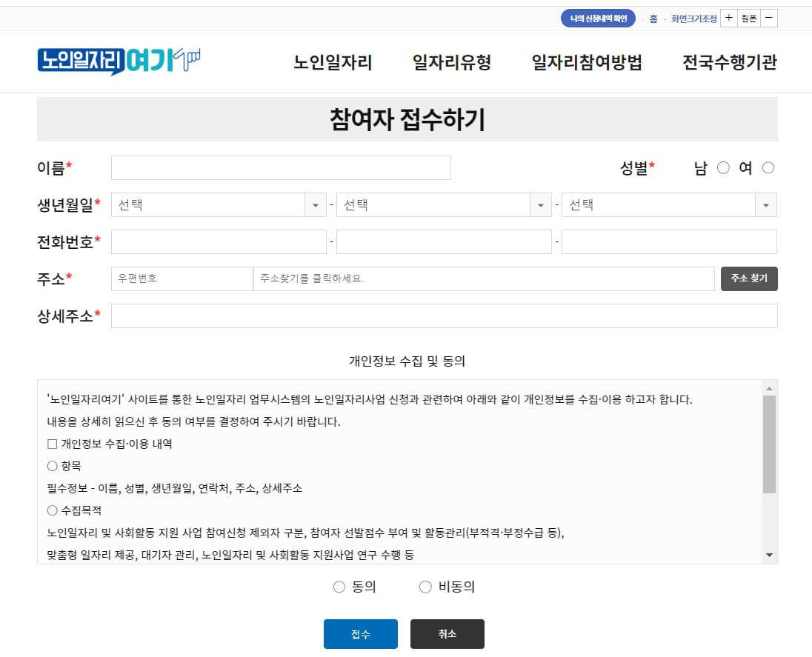Open the 노인일자리 menu

click(331, 64)
